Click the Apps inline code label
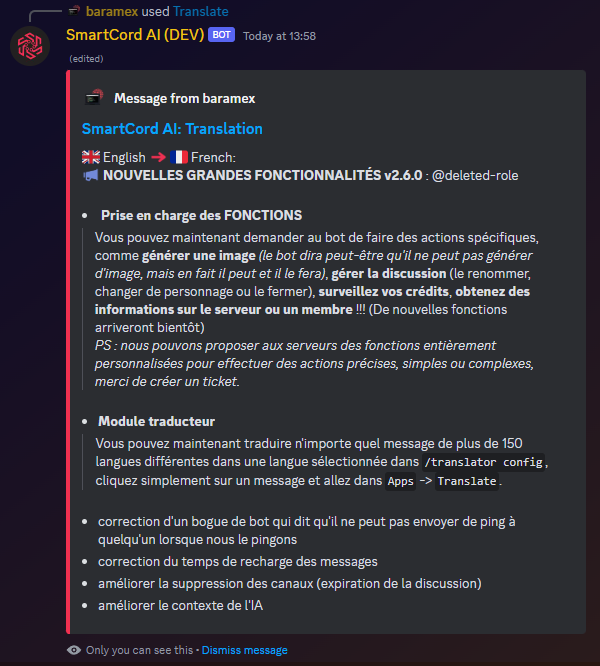Image resolution: width=600 pixels, height=666 pixels. click(x=400, y=481)
